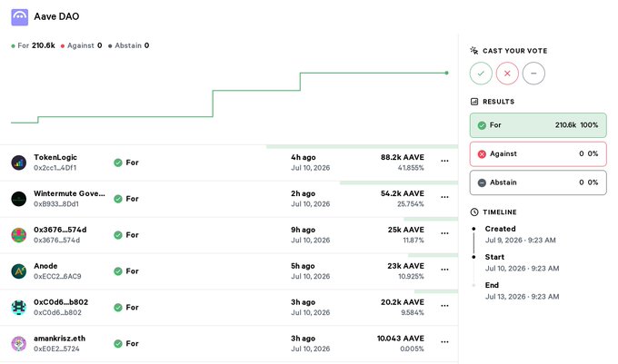Click the 9h ago timestamp

tap(303, 230)
